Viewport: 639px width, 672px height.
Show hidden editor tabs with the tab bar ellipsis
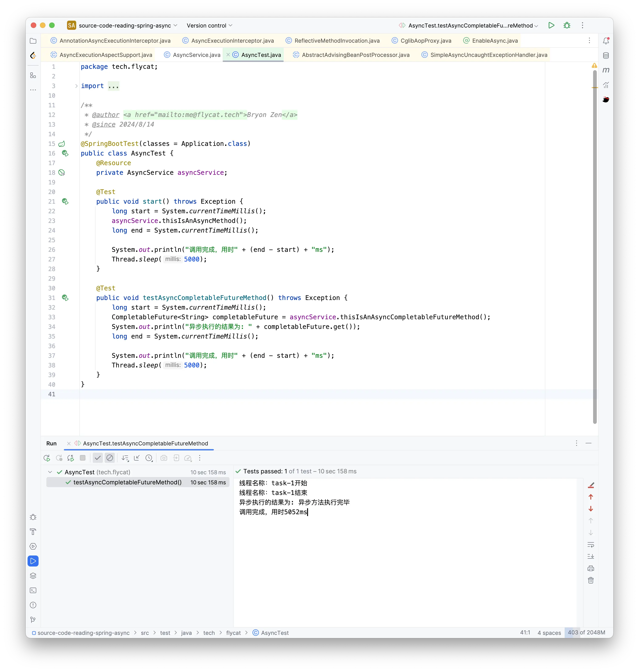coord(589,41)
